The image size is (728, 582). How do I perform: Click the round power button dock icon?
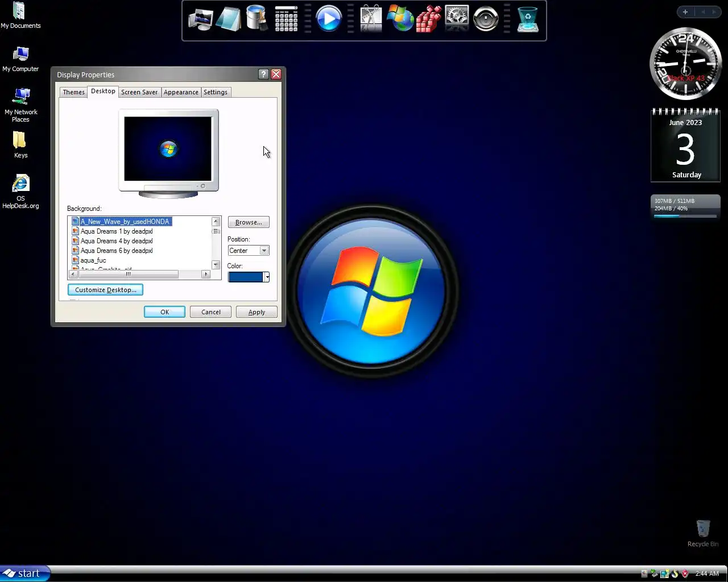click(486, 19)
